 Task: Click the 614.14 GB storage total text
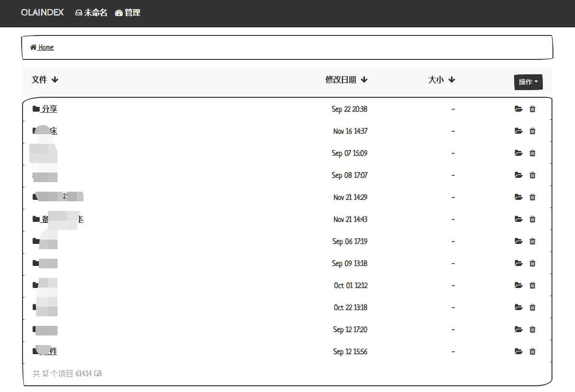88,373
